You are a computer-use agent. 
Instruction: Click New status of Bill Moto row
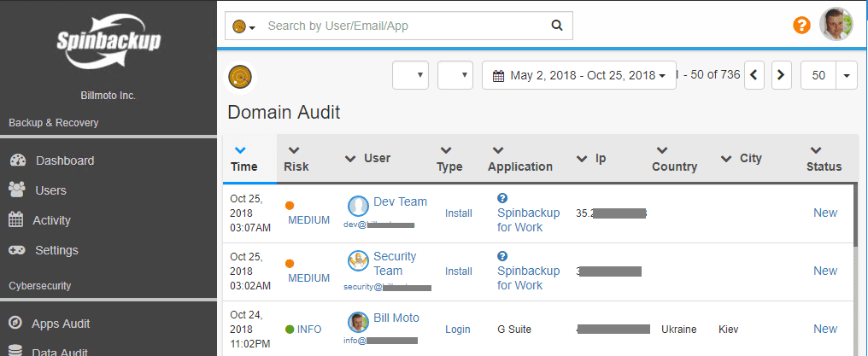824,329
